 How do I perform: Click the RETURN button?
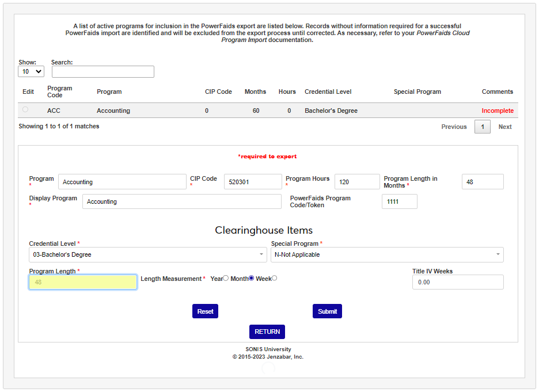(x=267, y=332)
